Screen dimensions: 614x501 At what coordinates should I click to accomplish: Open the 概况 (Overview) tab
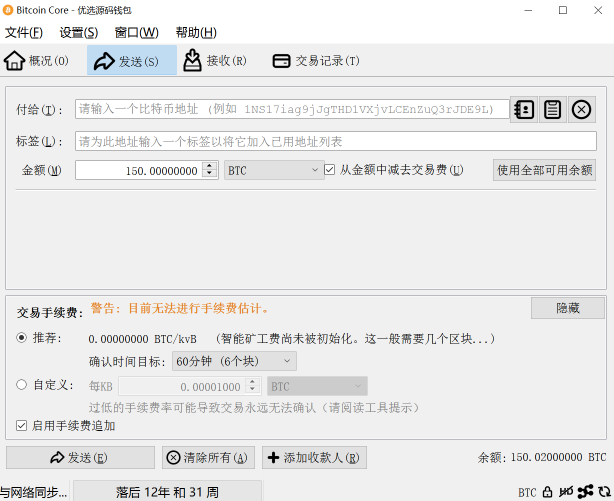click(37, 61)
